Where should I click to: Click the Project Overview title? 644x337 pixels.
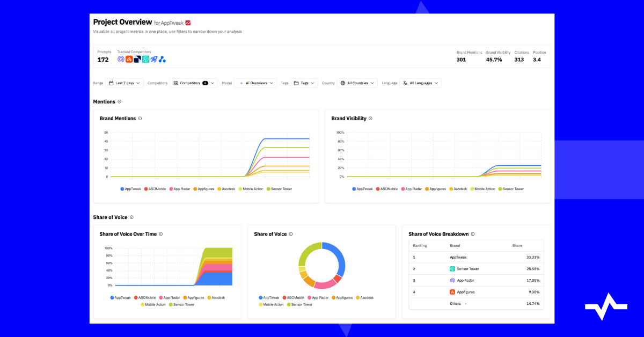pyautogui.click(x=122, y=22)
